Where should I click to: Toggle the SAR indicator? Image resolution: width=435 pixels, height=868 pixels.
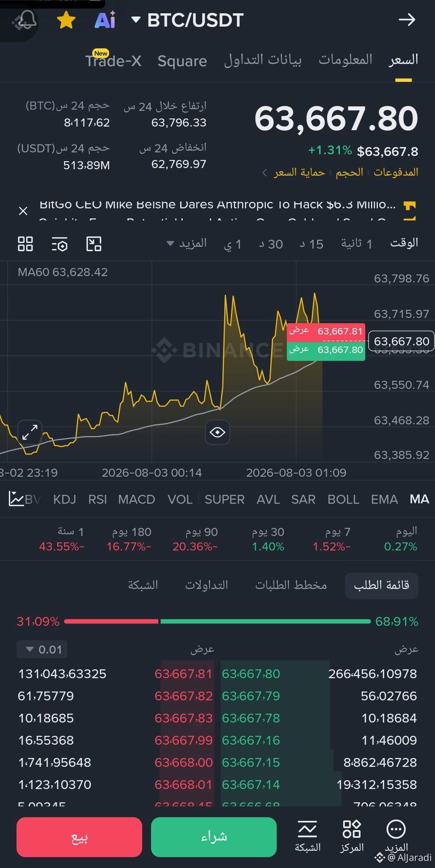click(x=303, y=499)
